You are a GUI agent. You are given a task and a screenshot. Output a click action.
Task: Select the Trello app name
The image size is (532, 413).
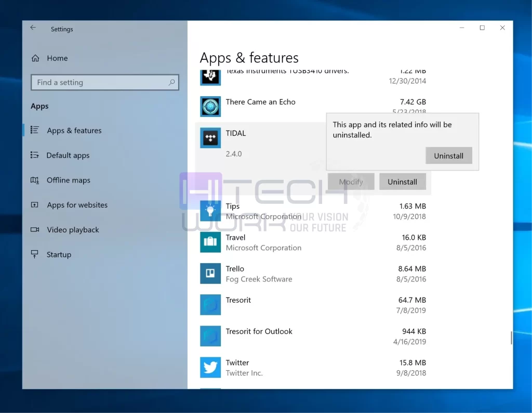[235, 268]
